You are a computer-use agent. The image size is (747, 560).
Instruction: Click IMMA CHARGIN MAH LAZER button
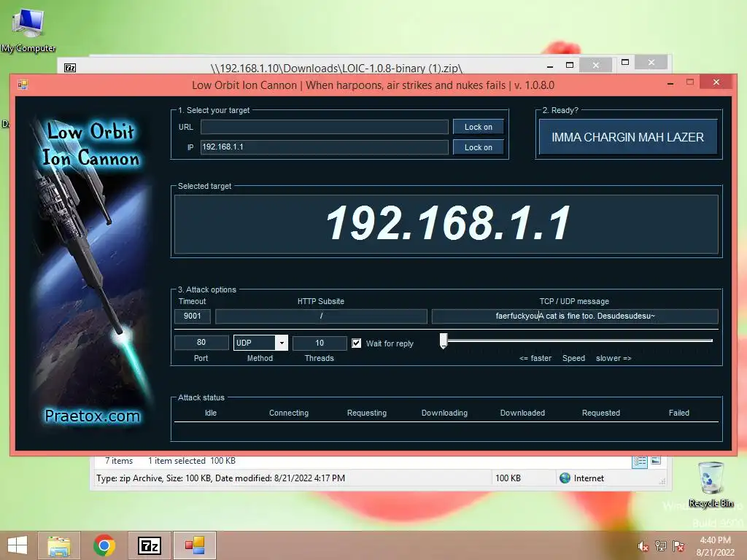[x=628, y=137]
